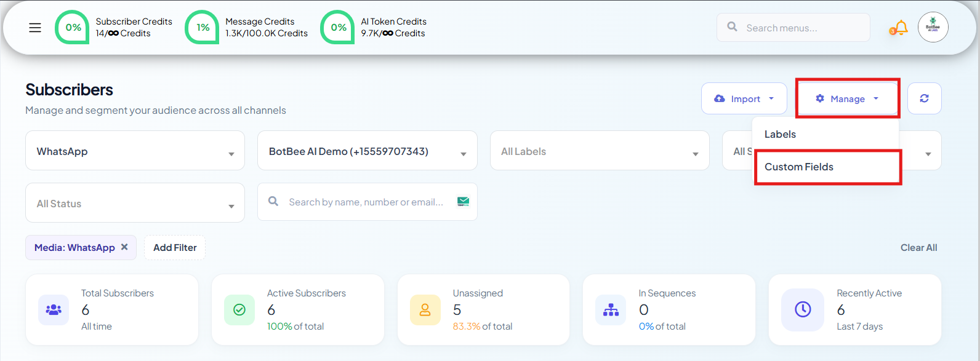Screen dimensions: 980x361
Task: Click the "All time" text
Action: coord(97,326)
